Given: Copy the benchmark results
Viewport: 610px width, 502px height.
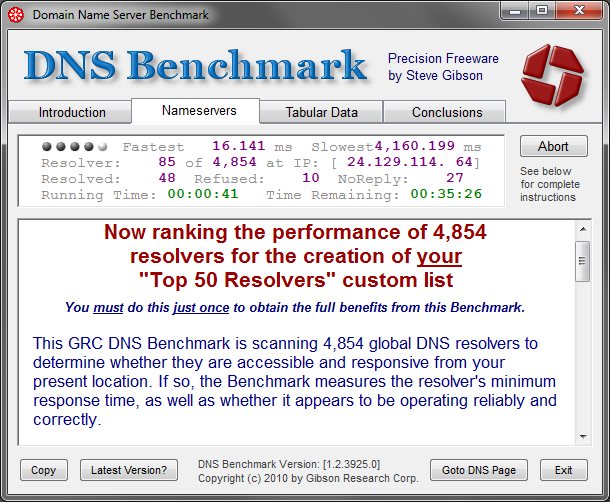Looking at the screenshot, I should click(x=44, y=470).
